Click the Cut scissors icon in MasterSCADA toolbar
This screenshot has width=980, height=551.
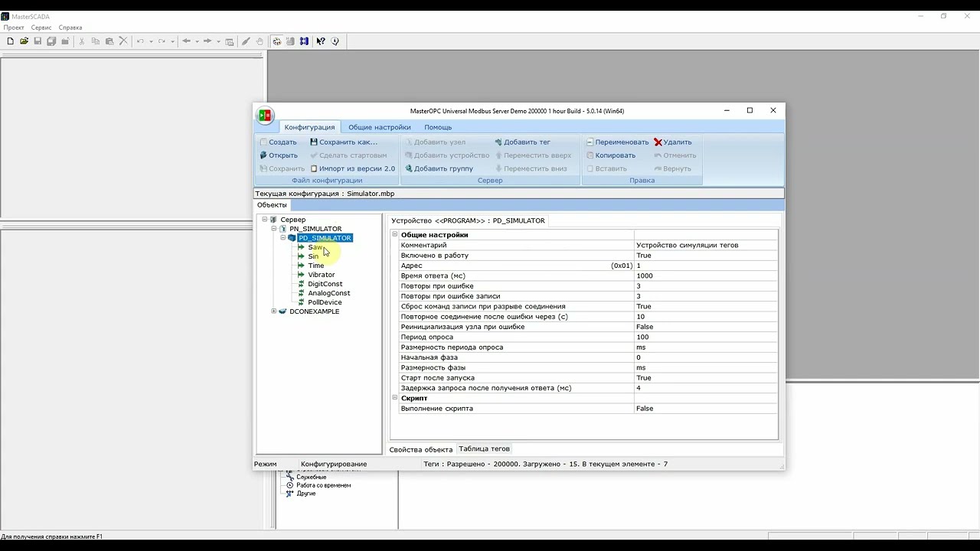81,41
